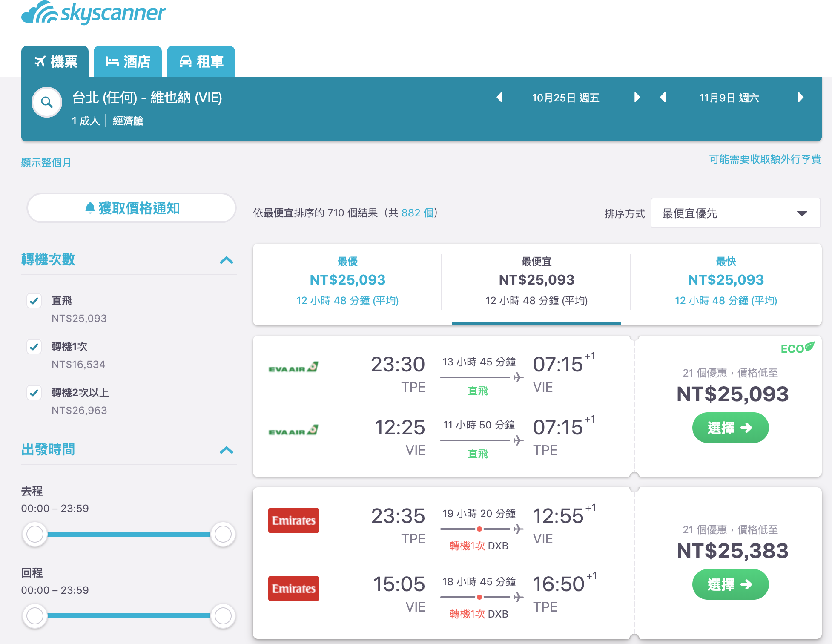This screenshot has height=644, width=832.
Task: Disable the 轉機1次 filter
Action: [34, 346]
